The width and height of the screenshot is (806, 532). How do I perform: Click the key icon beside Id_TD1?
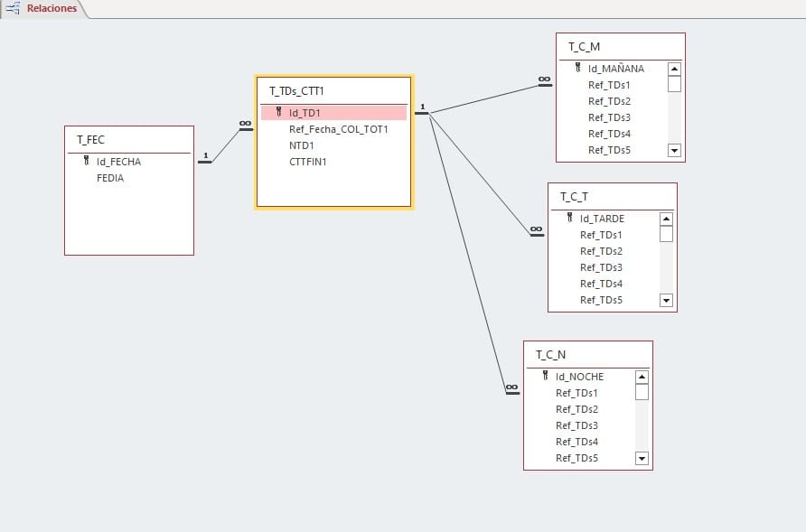click(x=279, y=112)
